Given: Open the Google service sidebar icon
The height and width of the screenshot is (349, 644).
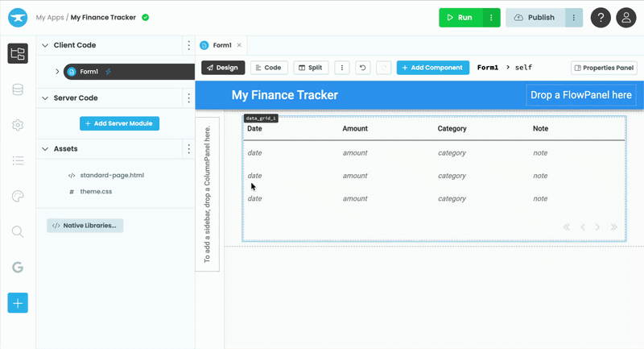Looking at the screenshot, I should pos(18,268).
